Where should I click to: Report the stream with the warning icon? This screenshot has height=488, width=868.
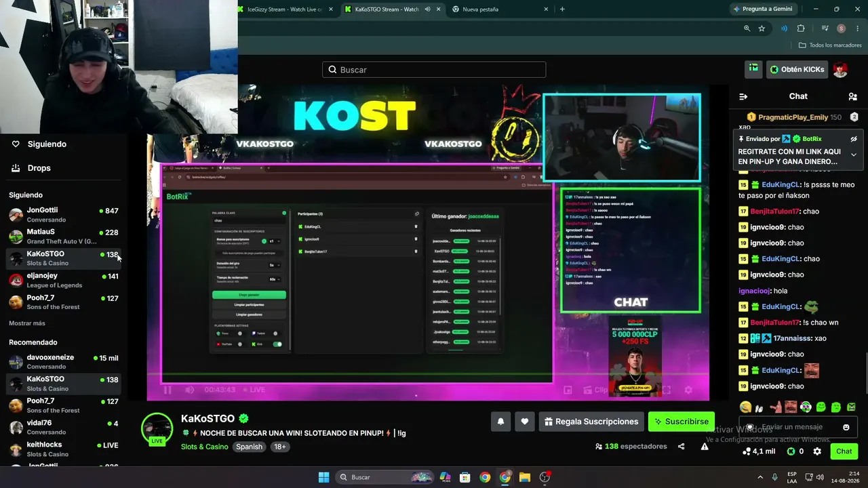click(x=705, y=447)
